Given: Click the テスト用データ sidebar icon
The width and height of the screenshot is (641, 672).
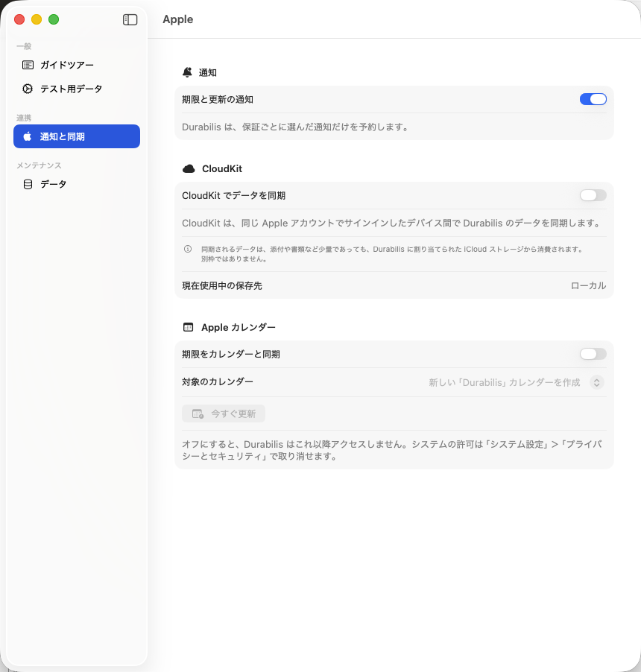Looking at the screenshot, I should pos(28,89).
